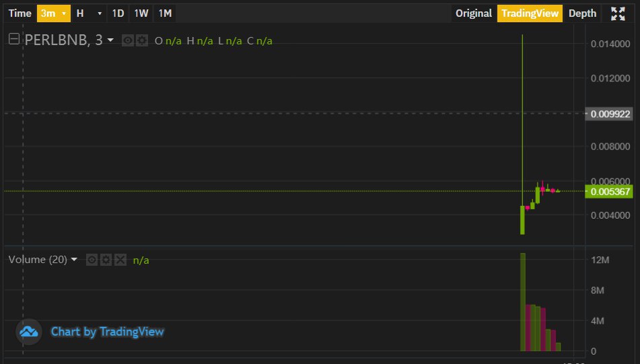Open Volume indicator settings gear
This screenshot has height=364, width=640.
[106, 260]
